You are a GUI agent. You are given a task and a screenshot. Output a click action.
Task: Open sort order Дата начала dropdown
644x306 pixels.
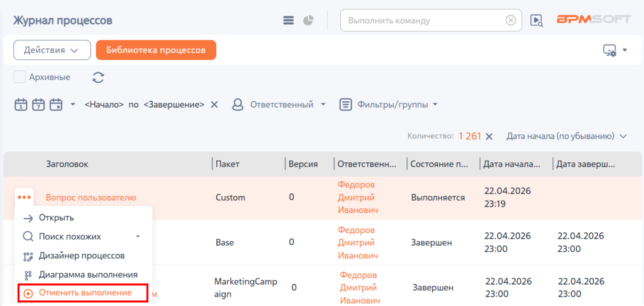click(567, 136)
